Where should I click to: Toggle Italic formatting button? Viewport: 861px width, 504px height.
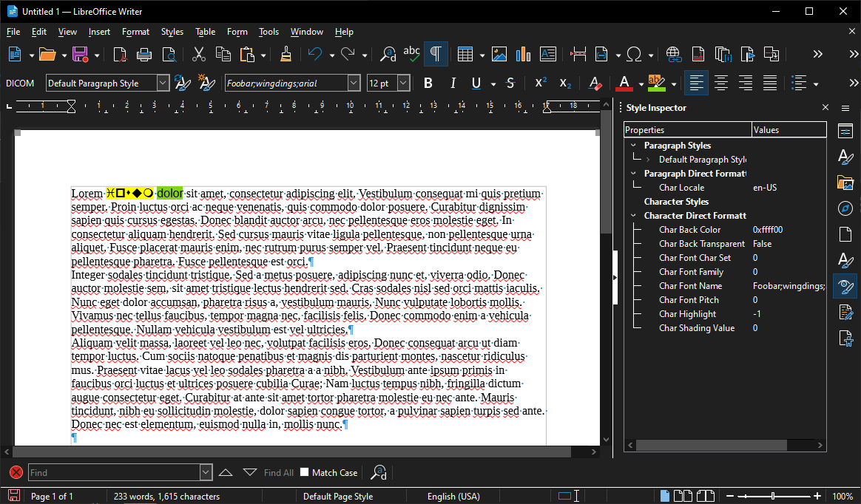coord(453,84)
